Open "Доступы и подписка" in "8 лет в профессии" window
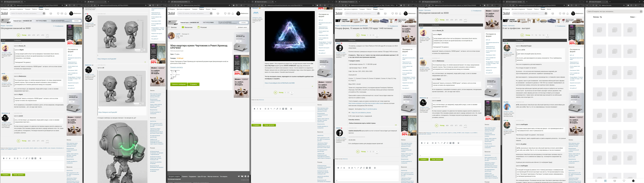644x183 pixels. [x=518, y=9]
